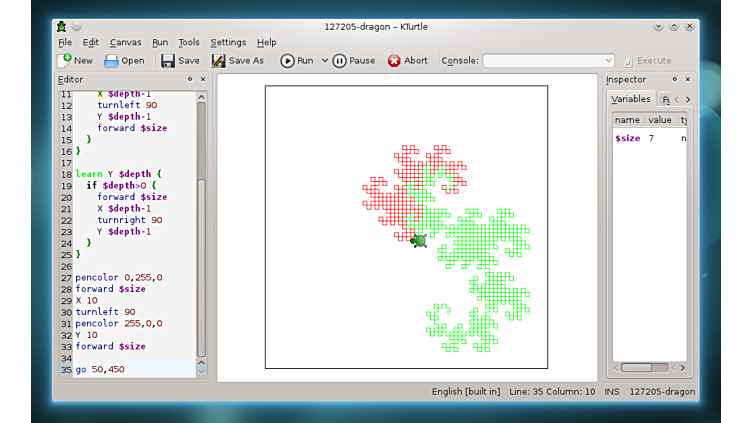Select the Variables tab

[631, 99]
